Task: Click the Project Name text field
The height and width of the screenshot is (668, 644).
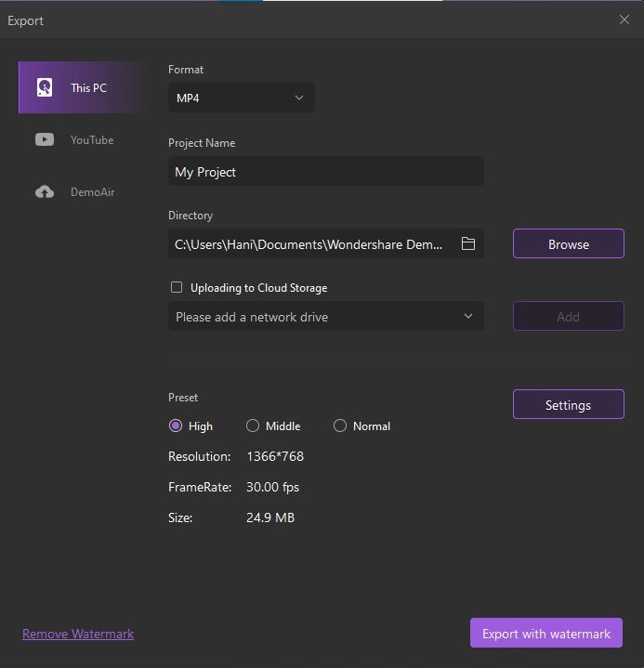Action: [325, 172]
